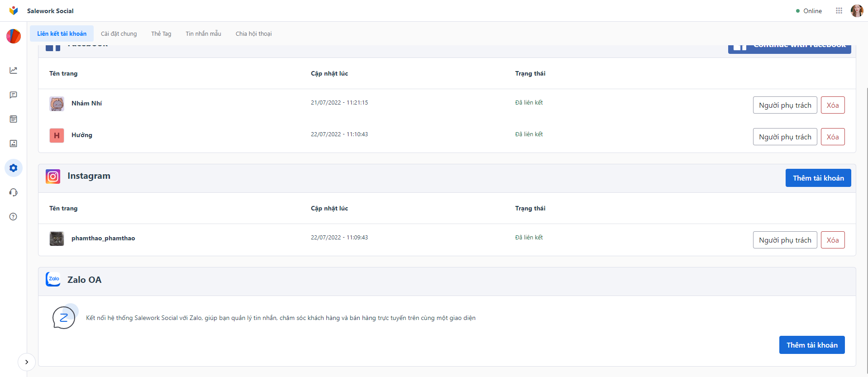This screenshot has height=377, width=868.
Task: Switch to the Cài đặt chung tab
Action: coord(119,33)
